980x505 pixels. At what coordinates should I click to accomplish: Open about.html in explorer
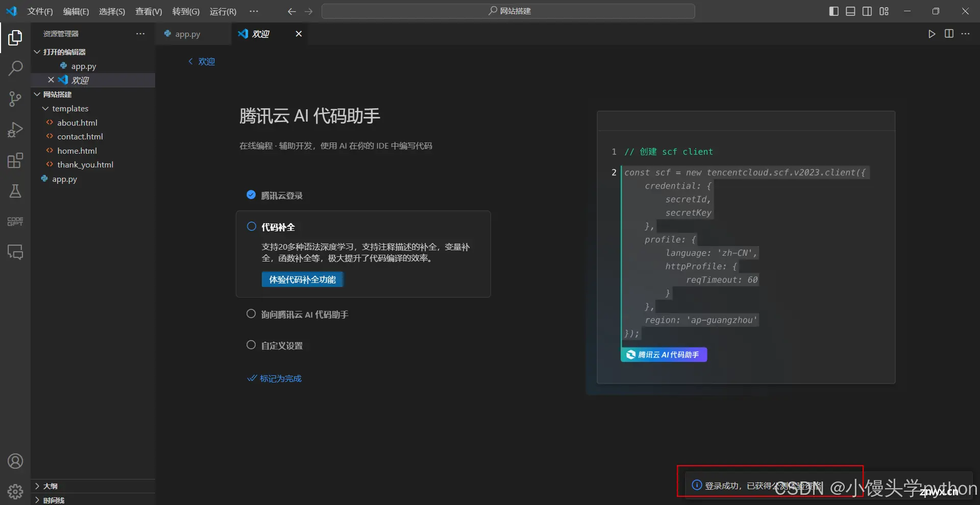[x=93, y=123]
